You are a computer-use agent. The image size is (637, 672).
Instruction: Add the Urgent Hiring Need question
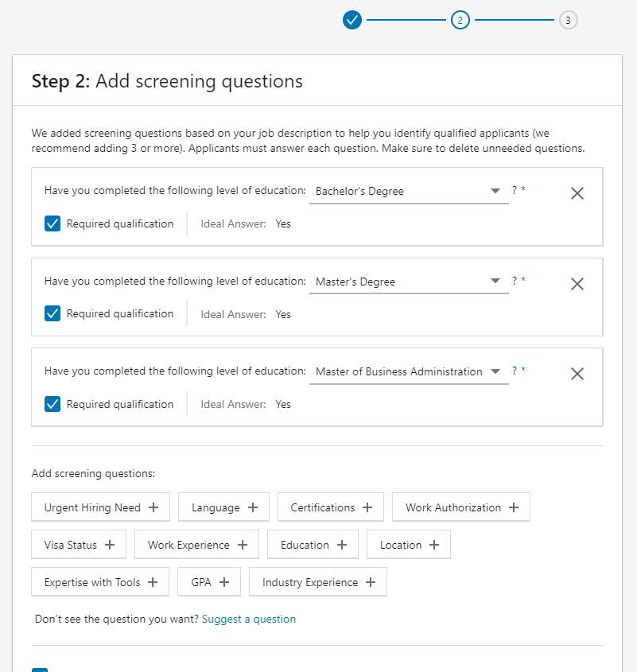pos(99,507)
